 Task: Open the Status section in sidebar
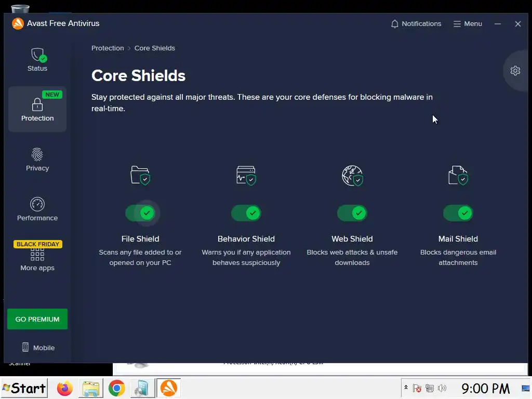[x=37, y=60]
